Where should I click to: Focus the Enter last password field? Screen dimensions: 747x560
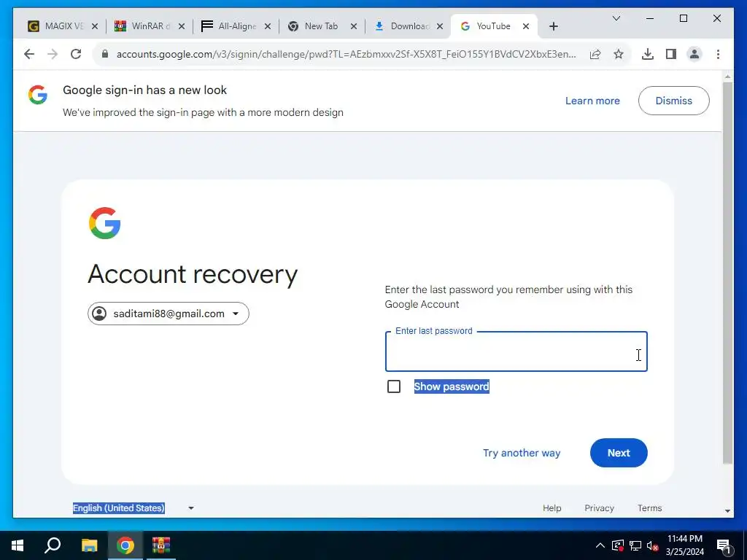point(516,351)
